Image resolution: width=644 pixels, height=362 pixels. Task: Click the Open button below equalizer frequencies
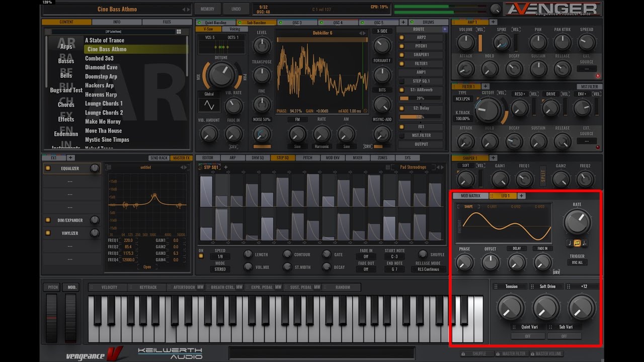pos(147,267)
